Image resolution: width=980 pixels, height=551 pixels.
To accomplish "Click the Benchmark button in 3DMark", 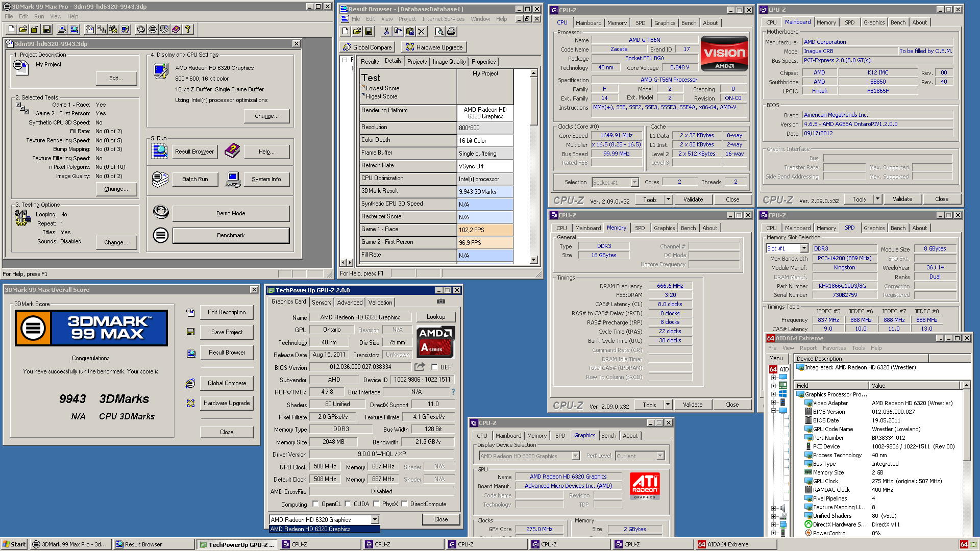I will tap(231, 235).
